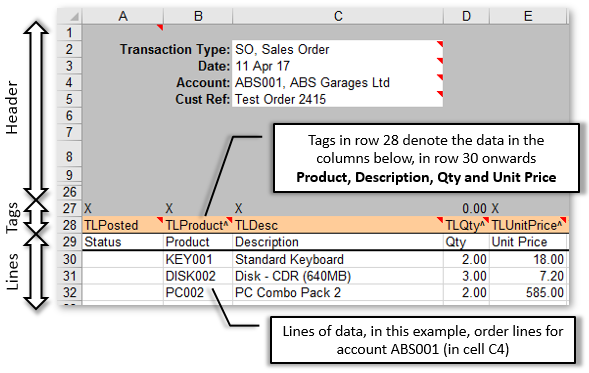Select the TLPosted tag cell
589x373 pixels.
[x=123, y=225]
